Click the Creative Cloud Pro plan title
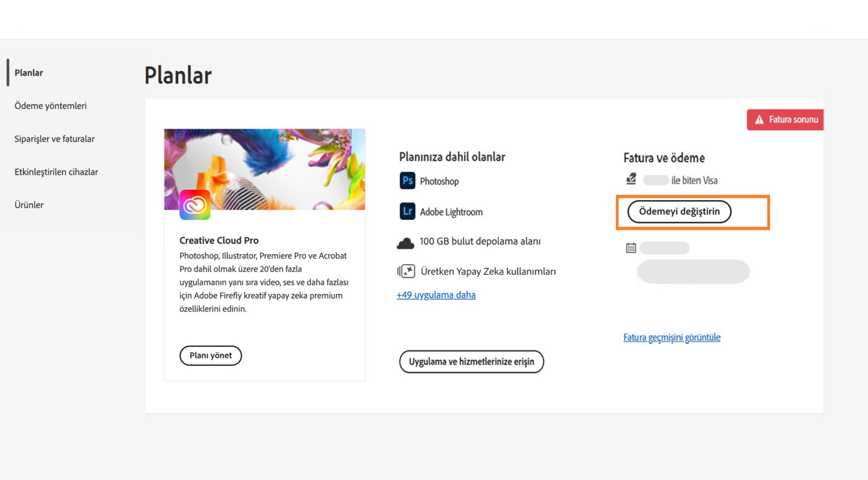The width and height of the screenshot is (868, 480). (219, 240)
